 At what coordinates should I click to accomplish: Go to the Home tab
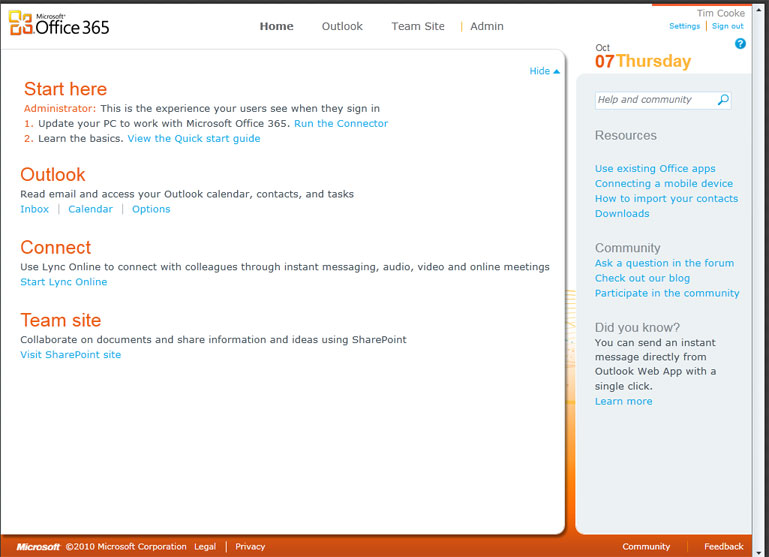[x=277, y=26]
